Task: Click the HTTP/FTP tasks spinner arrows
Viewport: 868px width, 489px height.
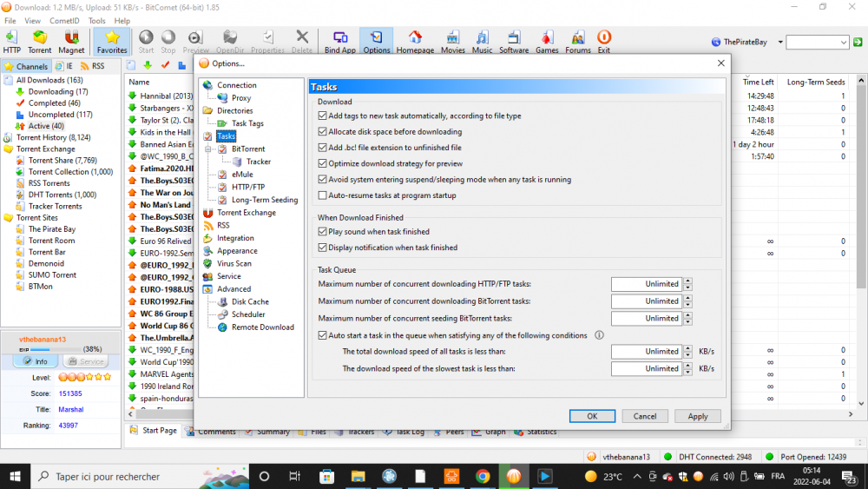Action: click(x=687, y=284)
